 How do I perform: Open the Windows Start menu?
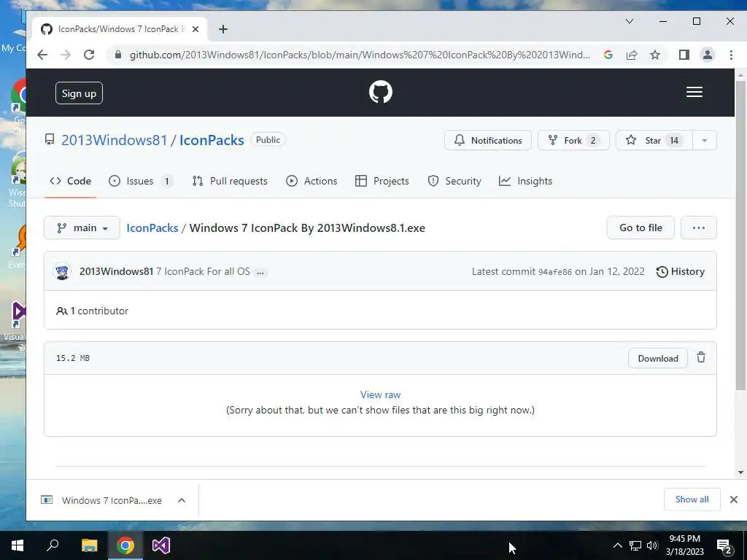18,545
